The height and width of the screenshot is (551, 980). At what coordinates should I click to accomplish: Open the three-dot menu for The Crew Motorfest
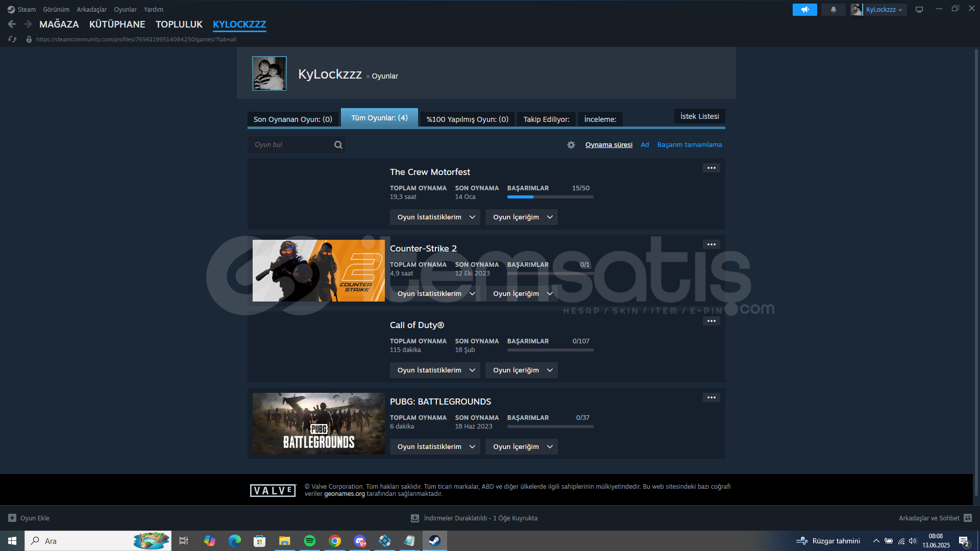(712, 168)
